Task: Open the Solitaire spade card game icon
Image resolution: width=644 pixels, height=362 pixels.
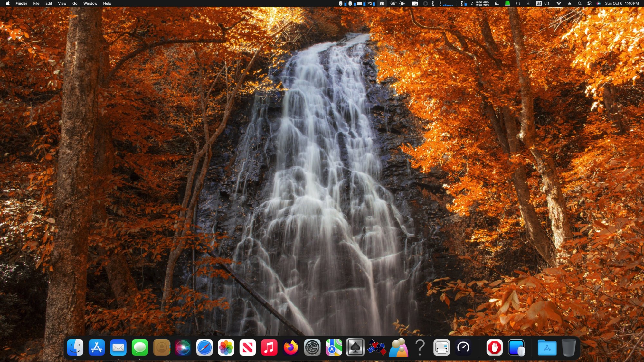Action: tap(355, 348)
